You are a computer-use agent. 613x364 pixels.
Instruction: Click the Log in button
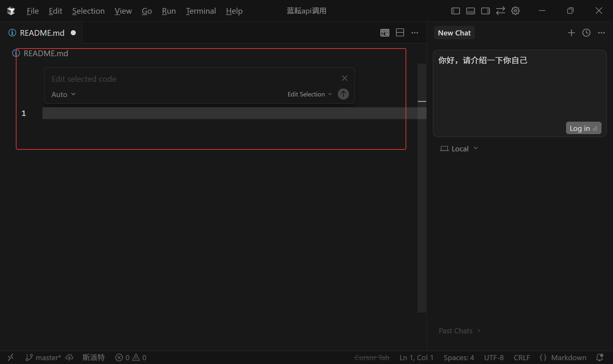tap(583, 128)
